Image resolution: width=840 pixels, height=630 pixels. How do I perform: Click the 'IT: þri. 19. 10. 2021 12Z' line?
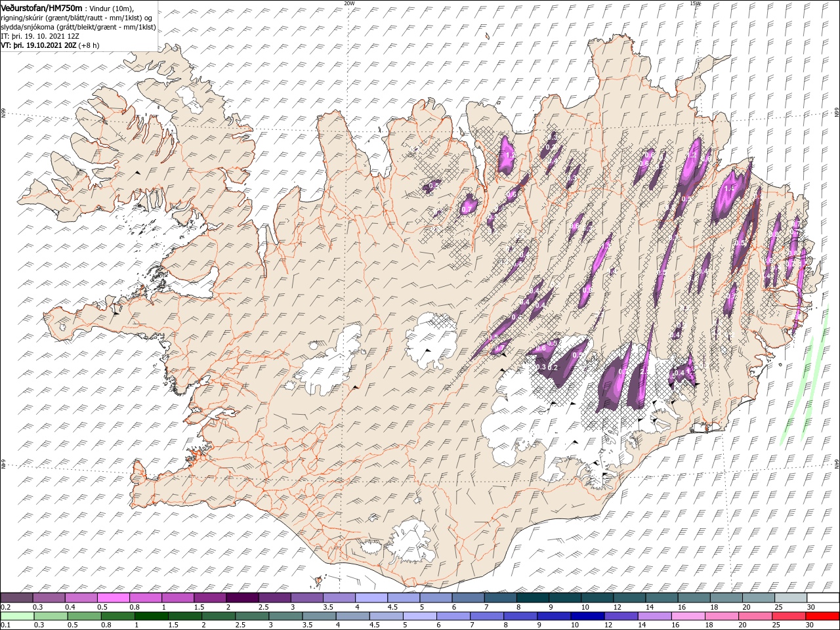click(x=40, y=36)
